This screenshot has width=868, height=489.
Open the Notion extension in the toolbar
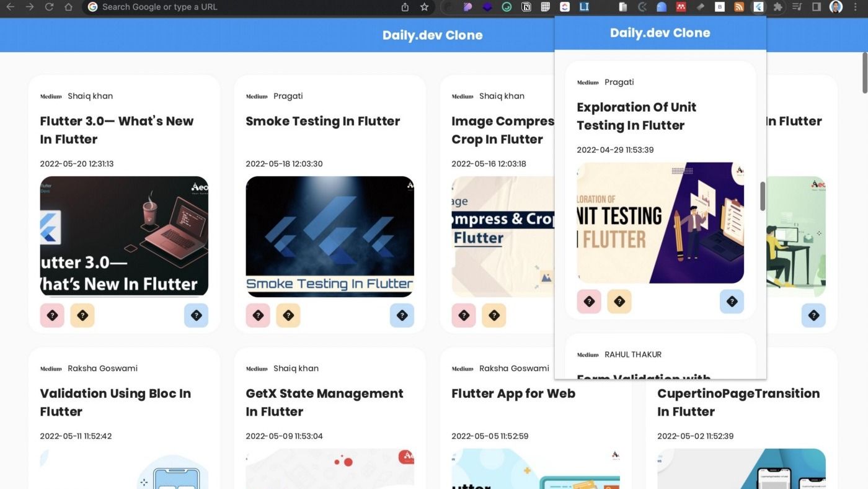[526, 7]
